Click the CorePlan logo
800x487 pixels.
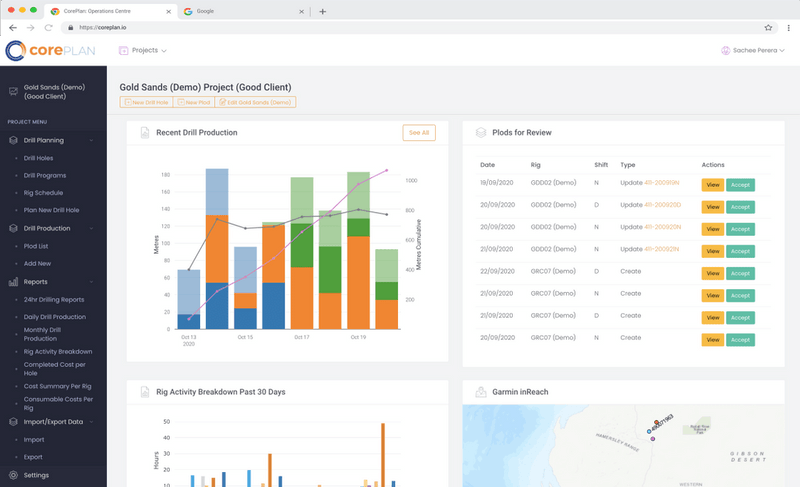coord(50,50)
